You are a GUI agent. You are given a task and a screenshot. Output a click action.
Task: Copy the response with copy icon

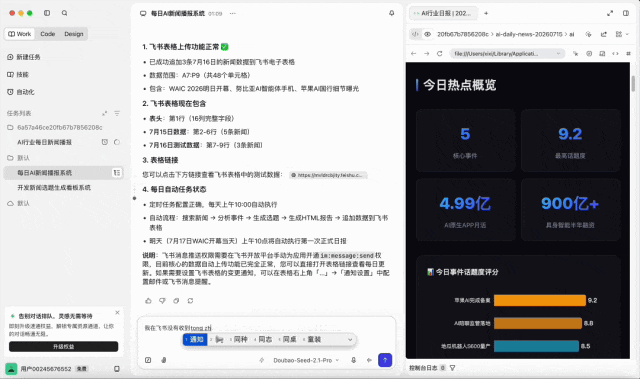176,301
